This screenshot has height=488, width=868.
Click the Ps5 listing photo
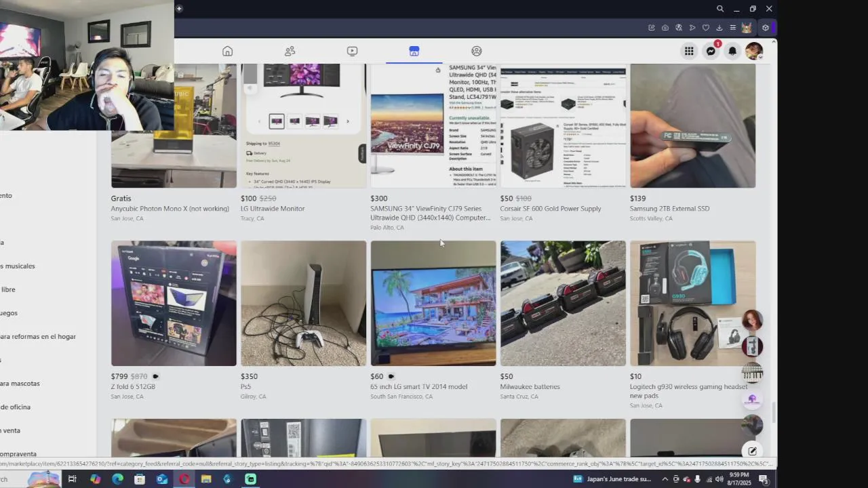(x=303, y=303)
